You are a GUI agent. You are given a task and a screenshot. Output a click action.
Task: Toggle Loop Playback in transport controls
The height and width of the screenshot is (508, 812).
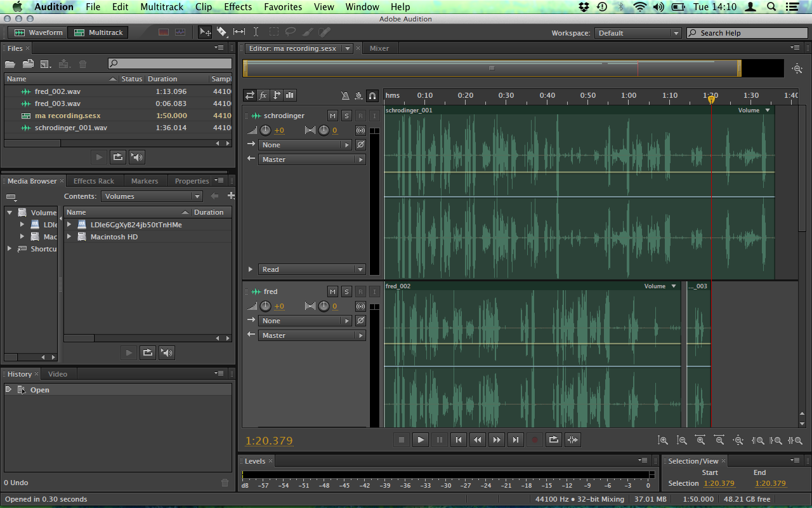[554, 439]
